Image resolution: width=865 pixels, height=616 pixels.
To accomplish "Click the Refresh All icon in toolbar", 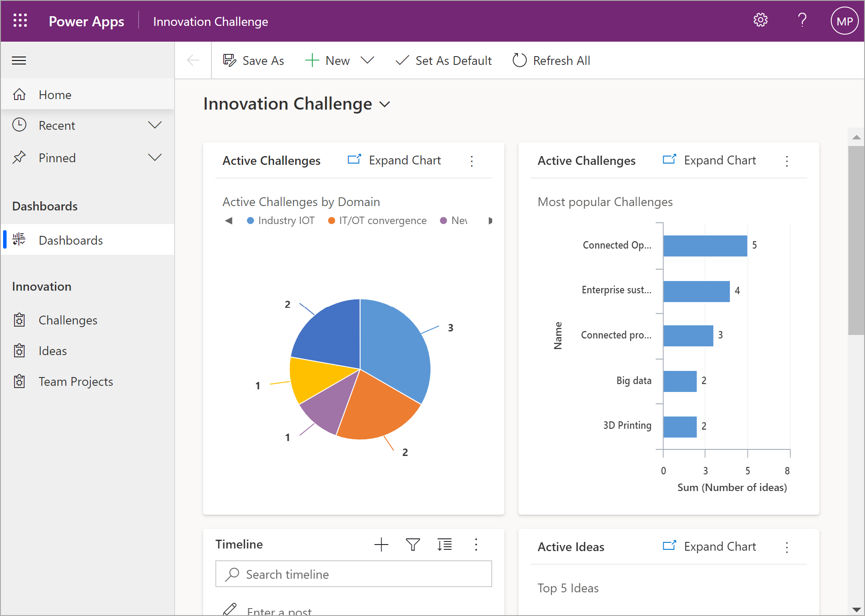I will 519,61.
